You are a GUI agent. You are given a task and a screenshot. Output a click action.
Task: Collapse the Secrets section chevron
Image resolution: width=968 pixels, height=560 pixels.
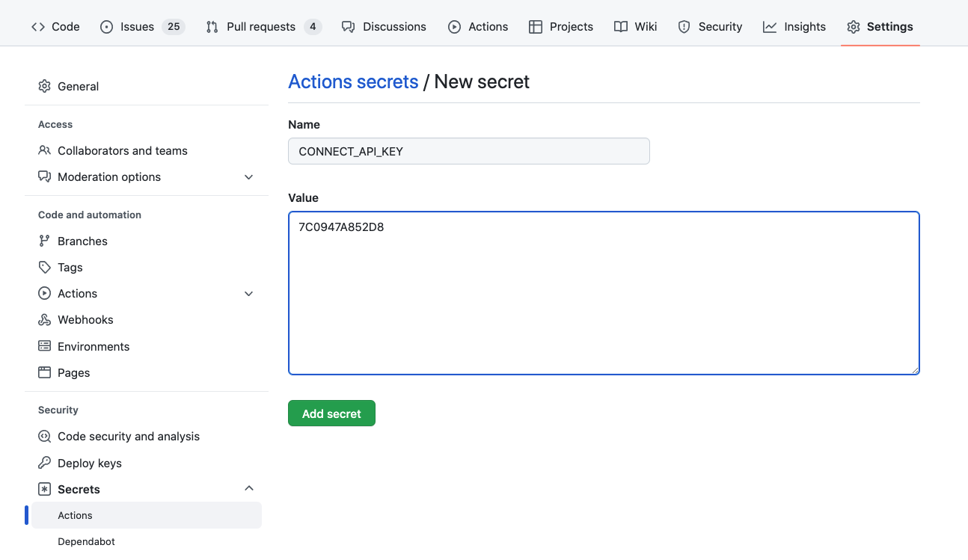249,488
